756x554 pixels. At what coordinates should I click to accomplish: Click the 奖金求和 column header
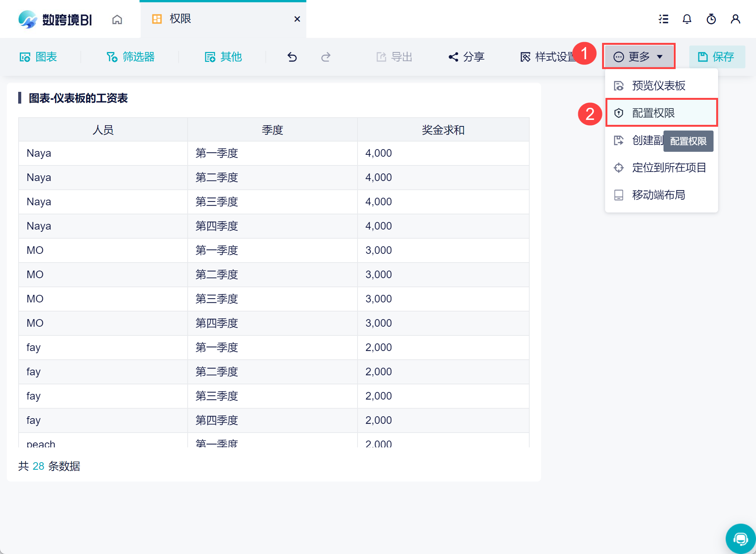[443, 130]
